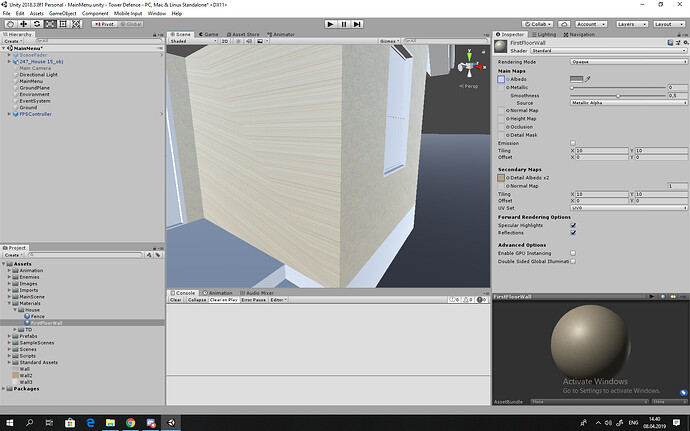The width and height of the screenshot is (690, 431).
Task: Toggle the Emission checkbox
Action: click(x=573, y=143)
